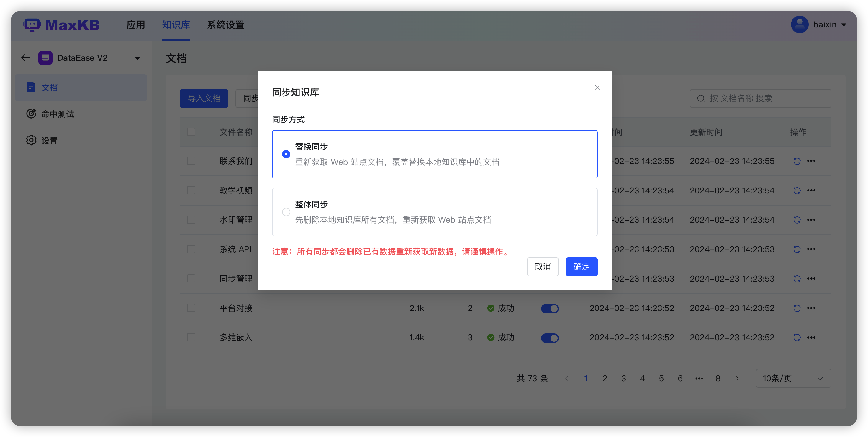Disable the status toggle for 平台对接
Viewport: 868px width, 437px height.
550,308
